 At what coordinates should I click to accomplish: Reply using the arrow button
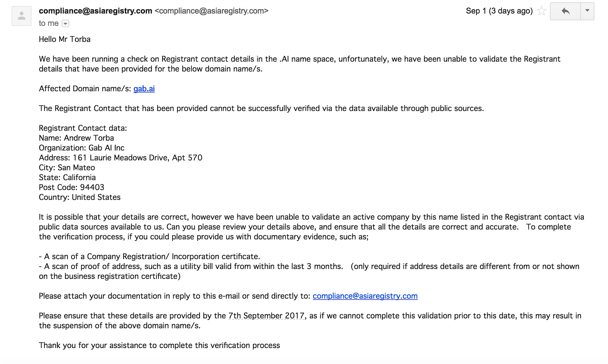565,11
